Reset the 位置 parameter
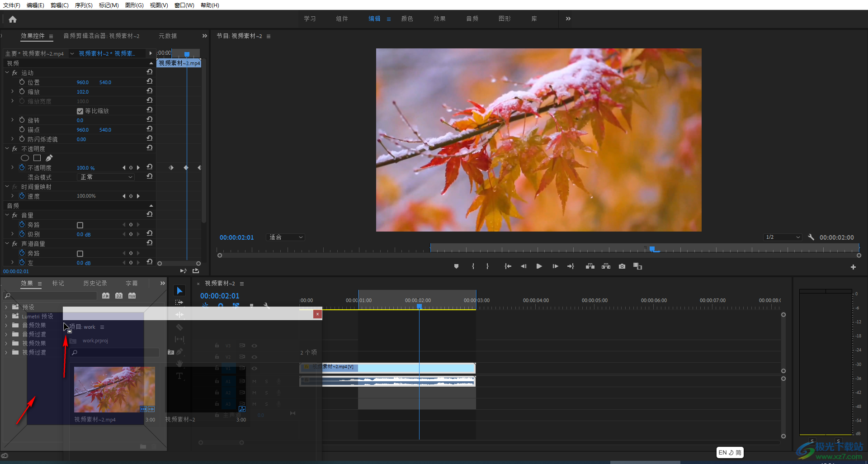 point(150,81)
